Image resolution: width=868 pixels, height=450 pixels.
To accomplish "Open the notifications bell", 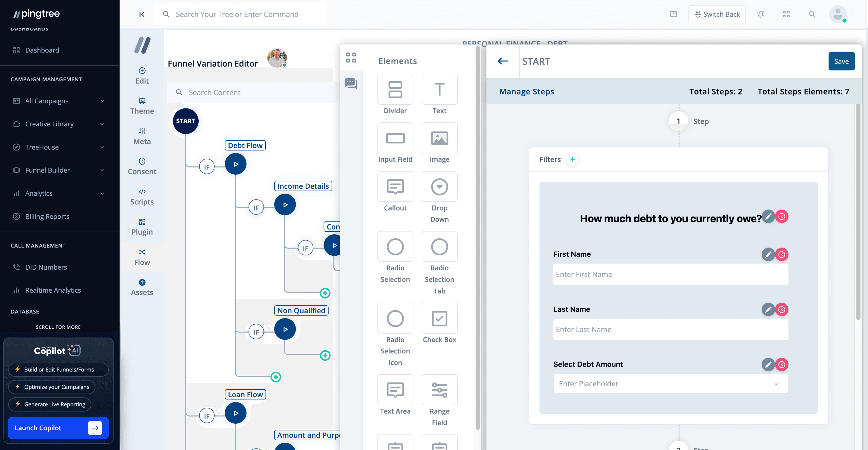I will [761, 14].
